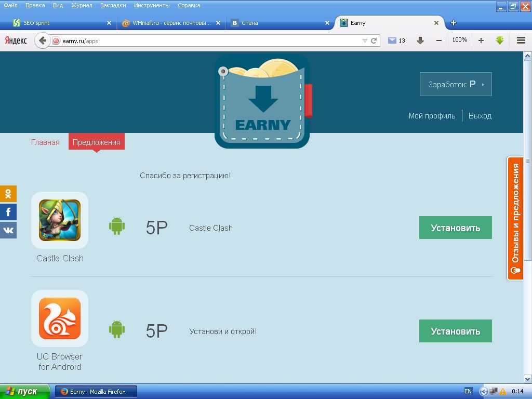Zoom out with the minus button
532x399 pixels.
coord(438,41)
